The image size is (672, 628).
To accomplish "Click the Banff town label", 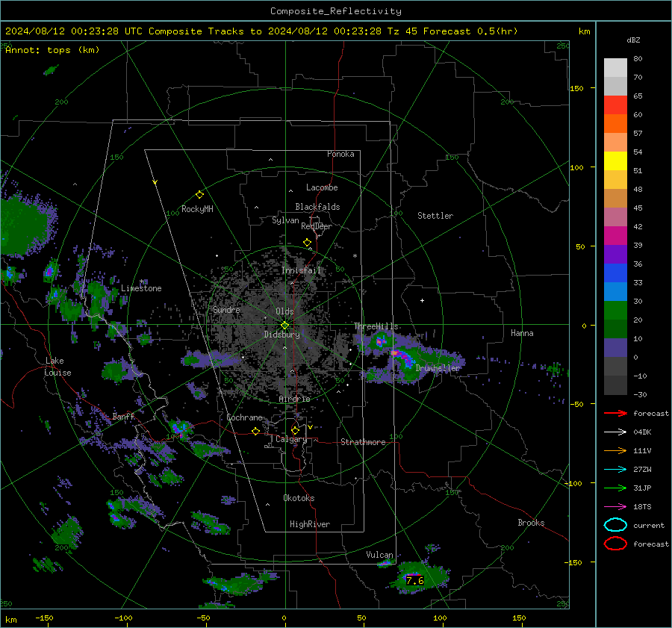I will click(x=123, y=416).
